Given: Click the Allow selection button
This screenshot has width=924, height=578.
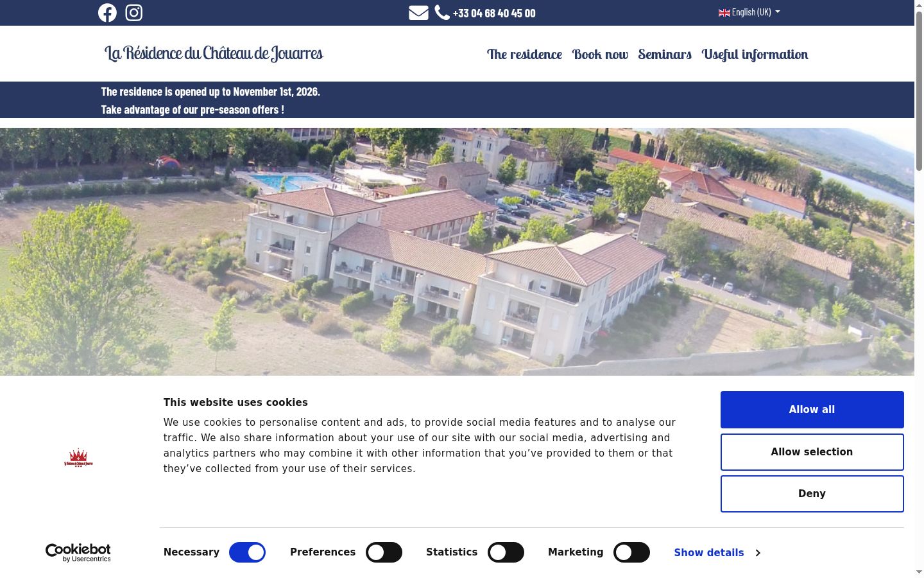Looking at the screenshot, I should (x=812, y=452).
